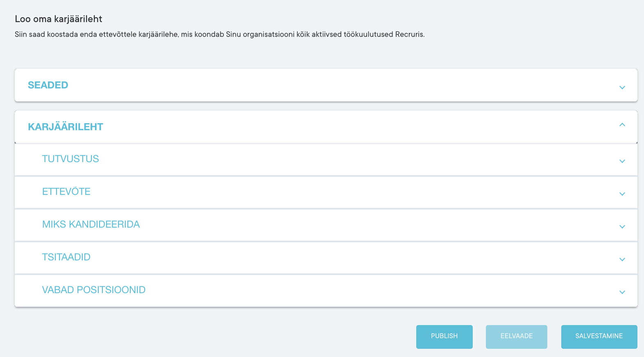Screen dimensions: 644x357
Task: Click the chevron arrow beside Tutvustus
Action: click(622, 161)
